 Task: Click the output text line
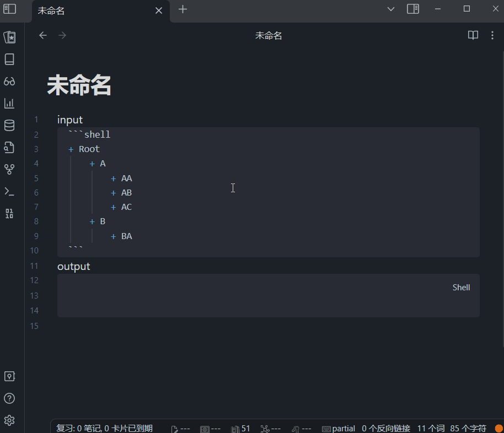(73, 266)
